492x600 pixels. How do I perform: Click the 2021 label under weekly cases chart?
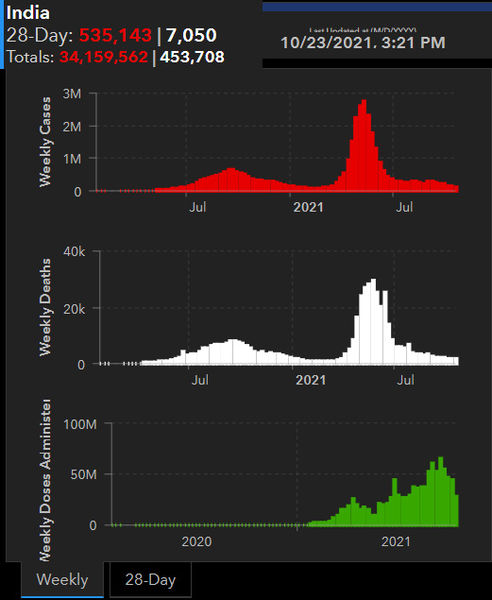(x=308, y=207)
